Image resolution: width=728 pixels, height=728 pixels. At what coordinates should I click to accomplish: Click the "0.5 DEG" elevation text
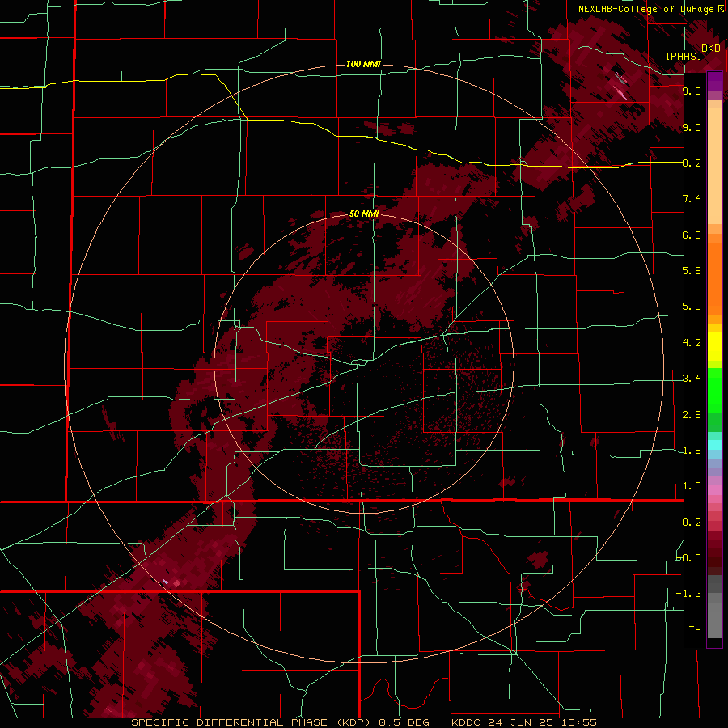[x=404, y=722]
